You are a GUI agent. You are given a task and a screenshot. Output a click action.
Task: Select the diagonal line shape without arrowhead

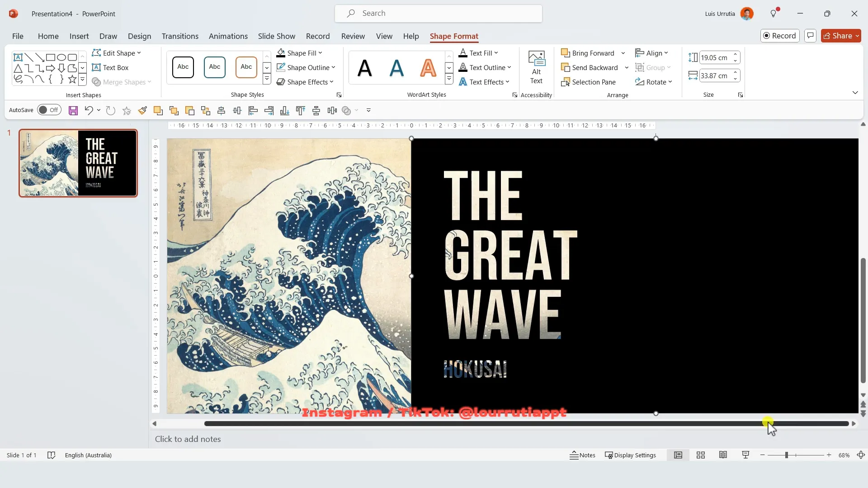click(x=29, y=57)
